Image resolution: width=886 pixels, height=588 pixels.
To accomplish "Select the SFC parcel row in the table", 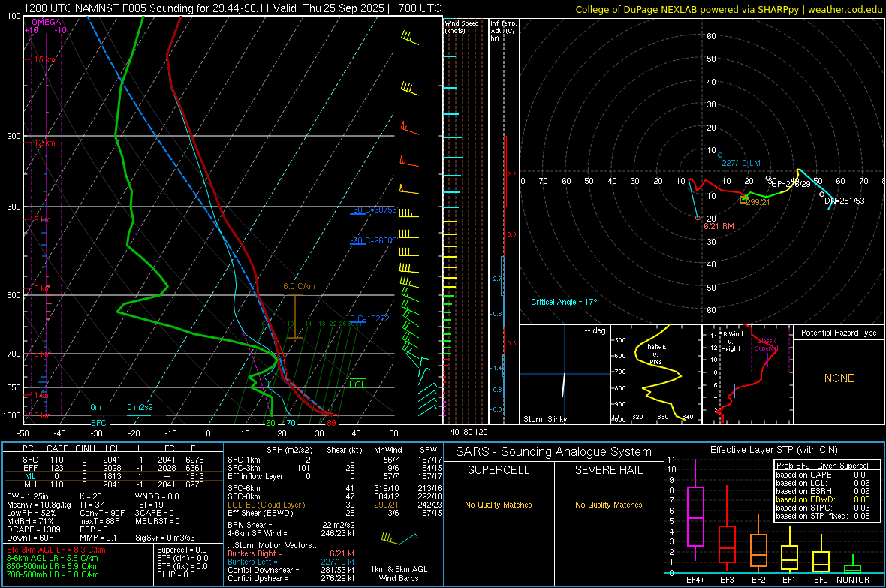I will click(x=113, y=460).
